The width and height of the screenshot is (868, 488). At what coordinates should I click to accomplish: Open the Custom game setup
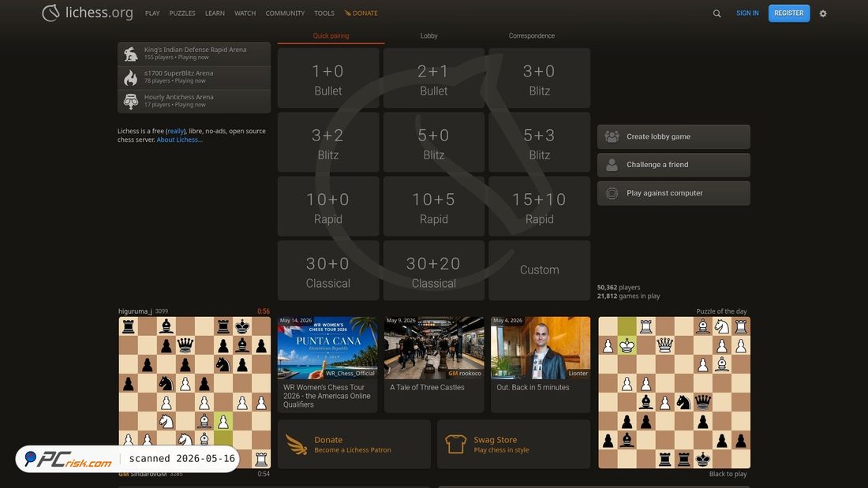click(540, 271)
